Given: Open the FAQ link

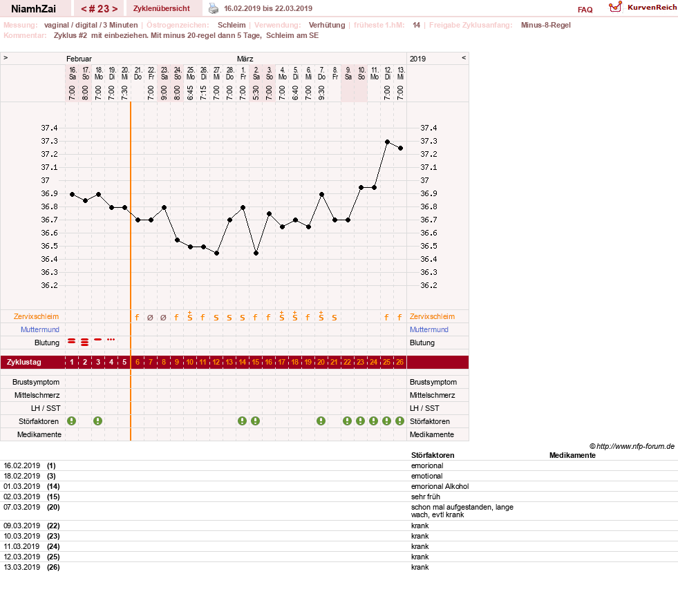Looking at the screenshot, I should coord(585,10).
